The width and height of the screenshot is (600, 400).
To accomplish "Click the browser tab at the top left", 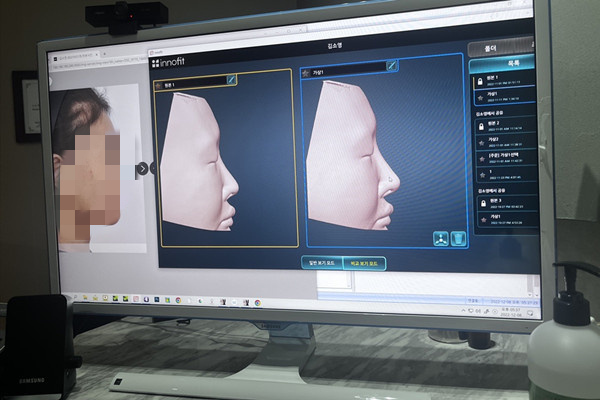I will tap(77, 57).
